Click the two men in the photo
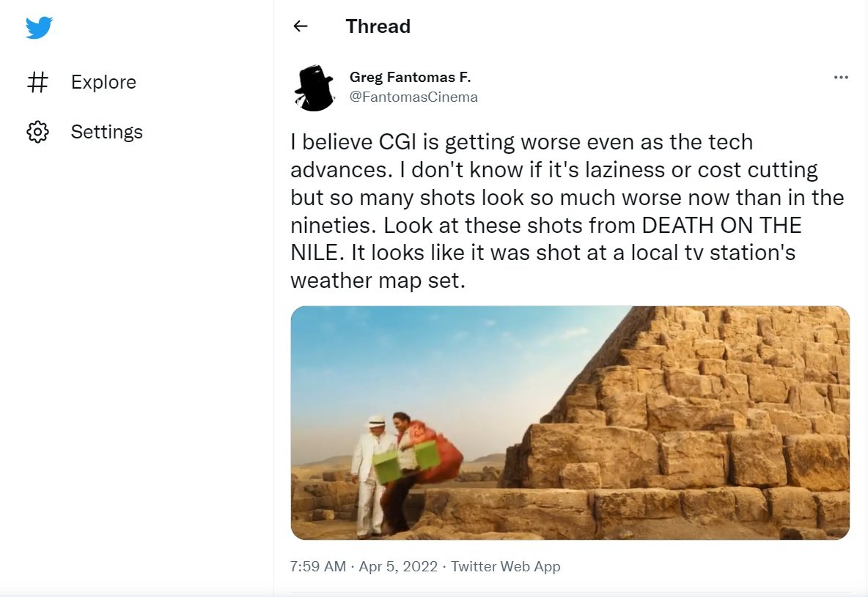 [x=385, y=469]
